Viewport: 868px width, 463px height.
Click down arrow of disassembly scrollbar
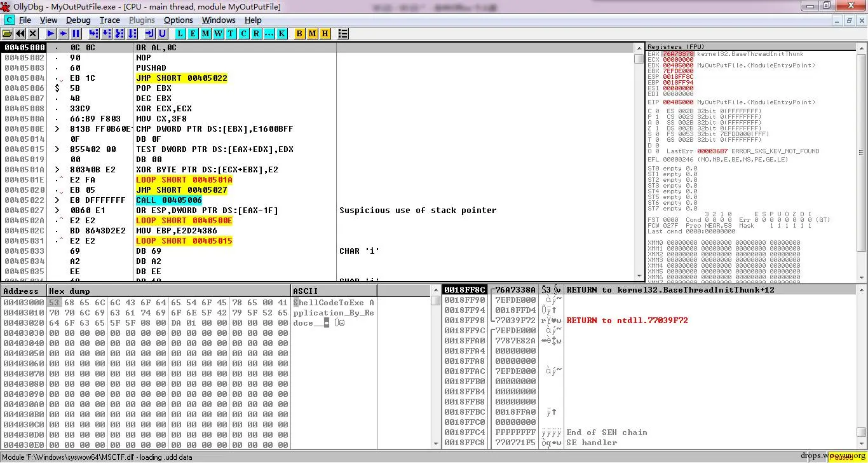pyautogui.click(x=639, y=276)
